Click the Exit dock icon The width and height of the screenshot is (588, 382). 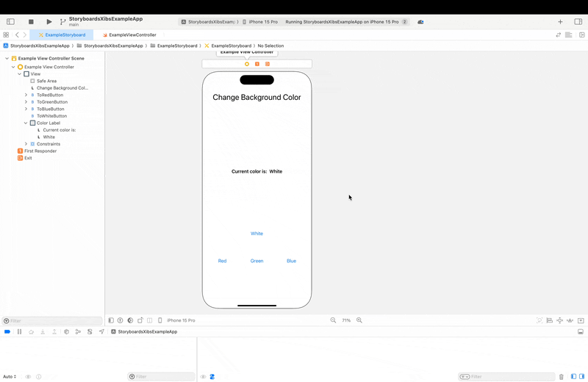pos(268,64)
